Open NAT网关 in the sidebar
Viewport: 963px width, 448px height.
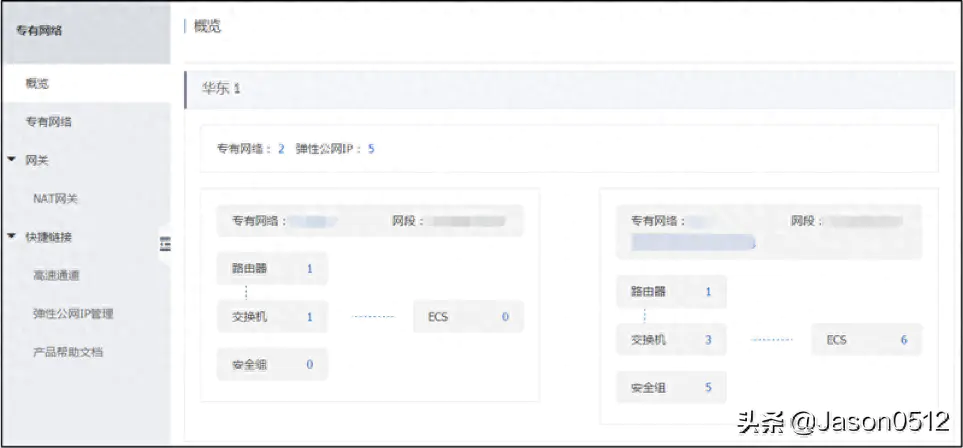coord(56,199)
